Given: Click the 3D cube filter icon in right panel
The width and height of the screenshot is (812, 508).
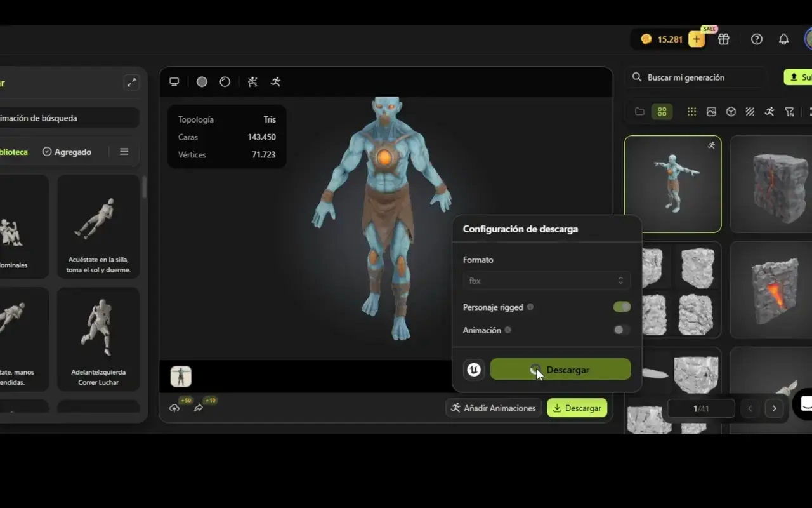Looking at the screenshot, I should 731,111.
